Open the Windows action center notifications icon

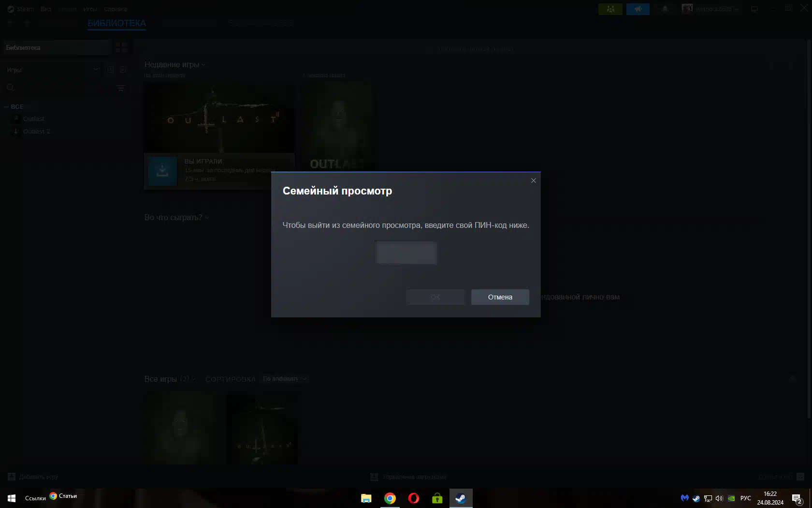point(797,498)
